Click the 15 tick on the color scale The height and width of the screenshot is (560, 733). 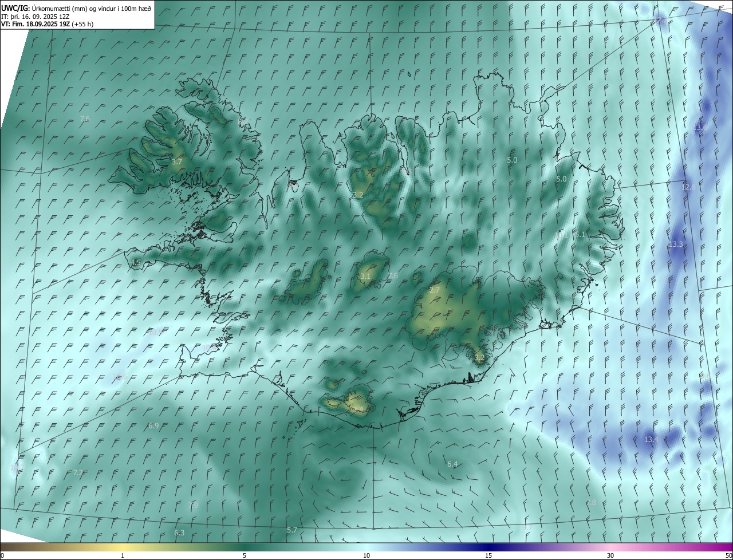(x=488, y=555)
